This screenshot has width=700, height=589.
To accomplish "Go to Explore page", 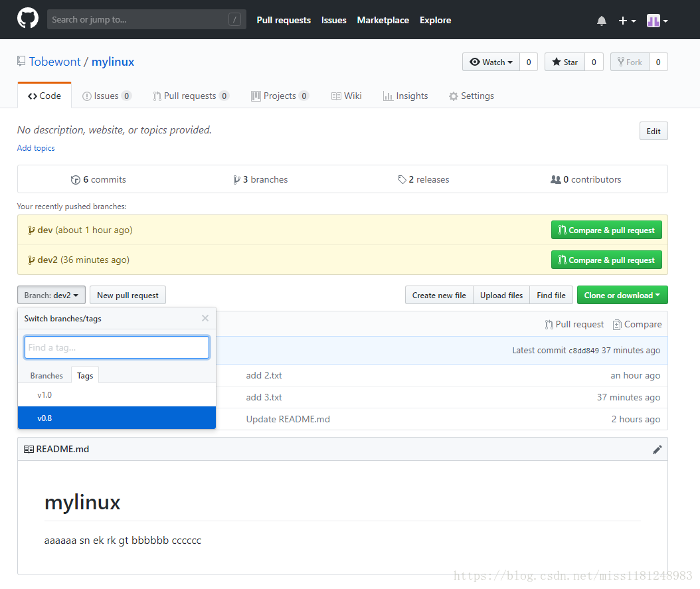I will [435, 20].
